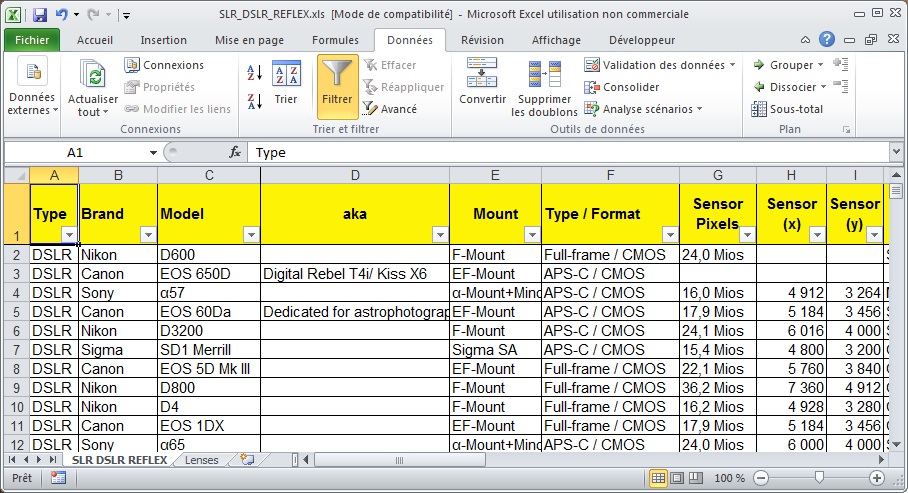908x493 pixels.
Task: Switch to the Révision tab
Action: coord(482,40)
